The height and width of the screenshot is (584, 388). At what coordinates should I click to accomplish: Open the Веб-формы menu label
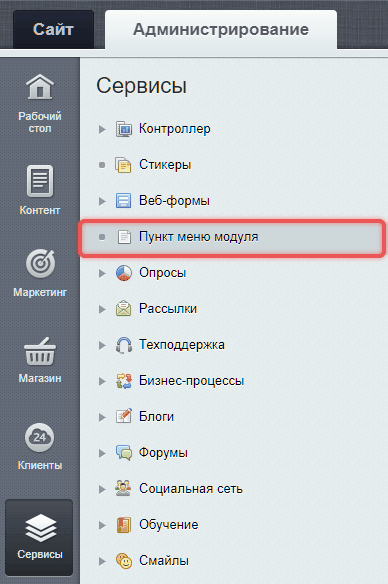click(x=174, y=201)
